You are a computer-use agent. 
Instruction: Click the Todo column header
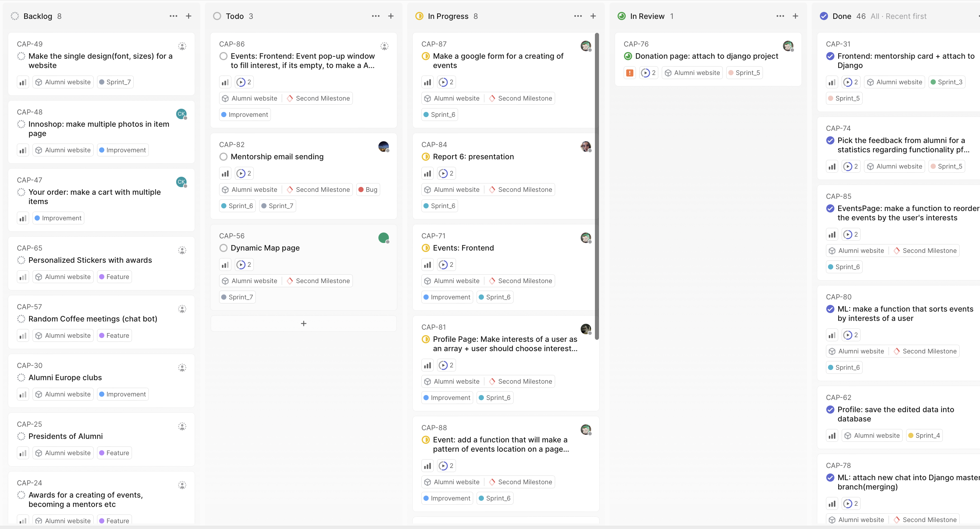[x=234, y=16]
